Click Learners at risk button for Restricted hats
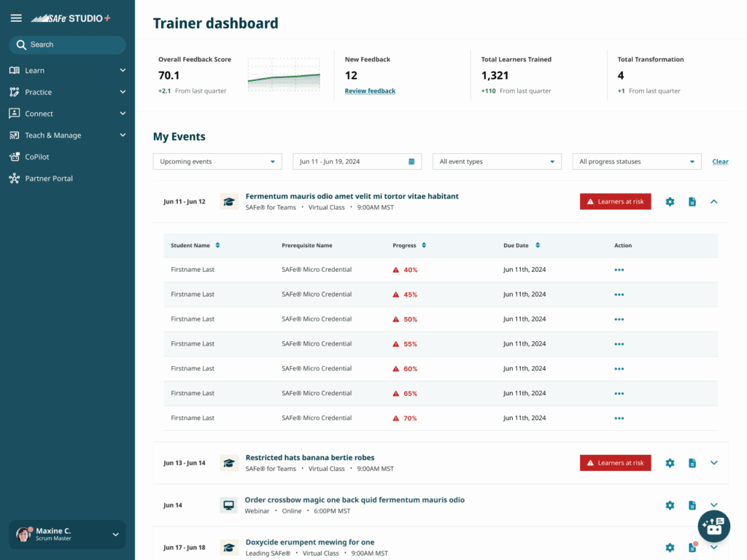747x560 pixels. pos(615,463)
